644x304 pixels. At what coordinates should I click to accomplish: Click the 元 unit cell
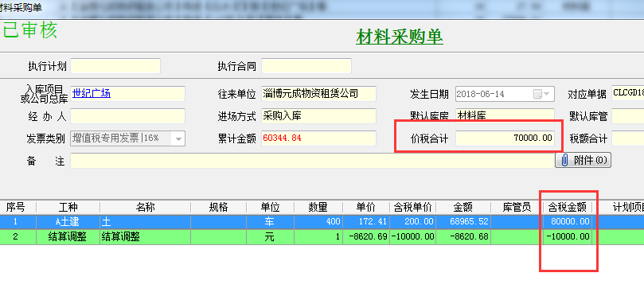coord(270,236)
